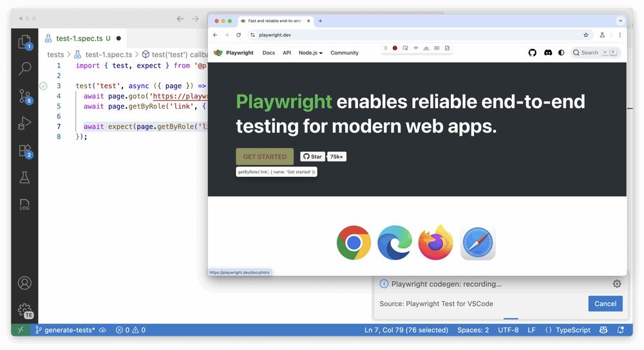Click Ln 7, Col 79 cursor position
Screen dimensions: 644x350
(406, 330)
